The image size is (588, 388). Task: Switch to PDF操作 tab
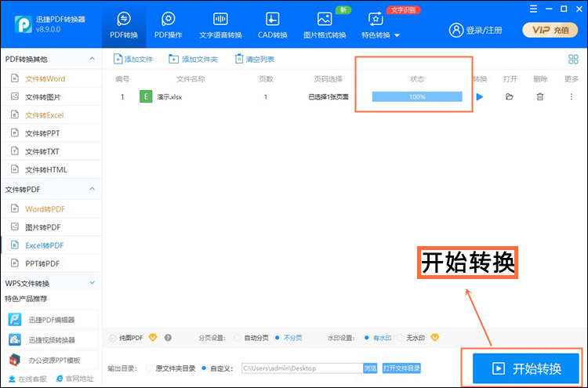click(168, 26)
